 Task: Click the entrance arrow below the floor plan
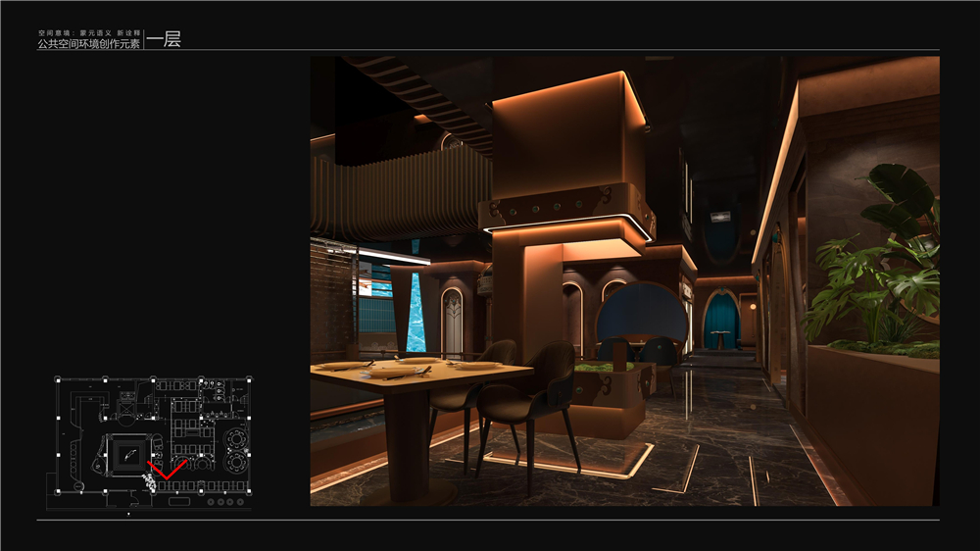[128, 513]
